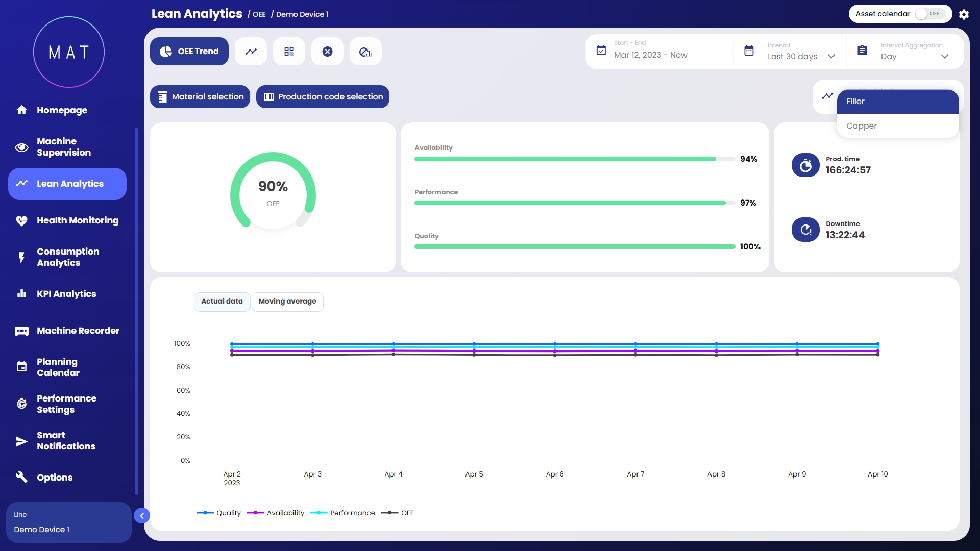The width and height of the screenshot is (980, 551).
Task: Click the Prod. time stopwatch icon
Action: tap(805, 165)
